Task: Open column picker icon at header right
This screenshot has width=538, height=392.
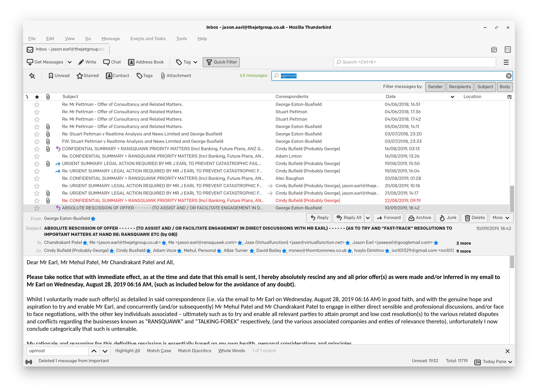Action: point(509,97)
